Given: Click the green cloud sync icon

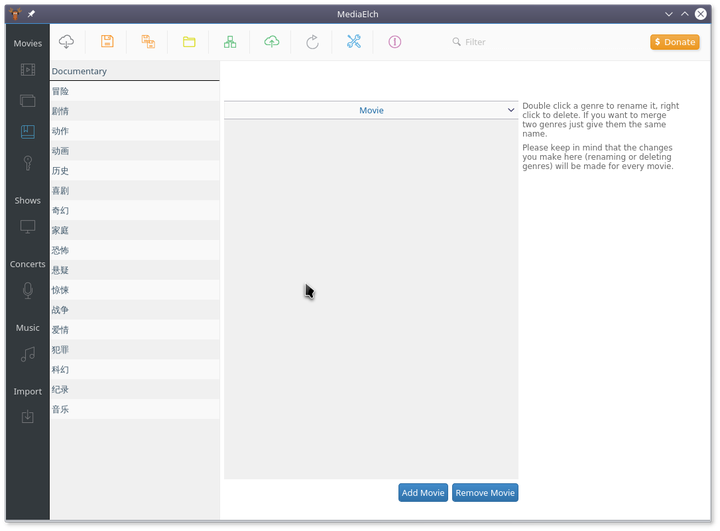Looking at the screenshot, I should click(x=271, y=42).
